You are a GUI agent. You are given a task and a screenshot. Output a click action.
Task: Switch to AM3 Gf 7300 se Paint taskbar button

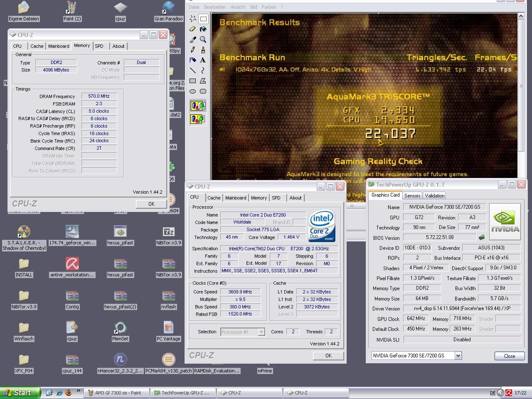(117, 392)
